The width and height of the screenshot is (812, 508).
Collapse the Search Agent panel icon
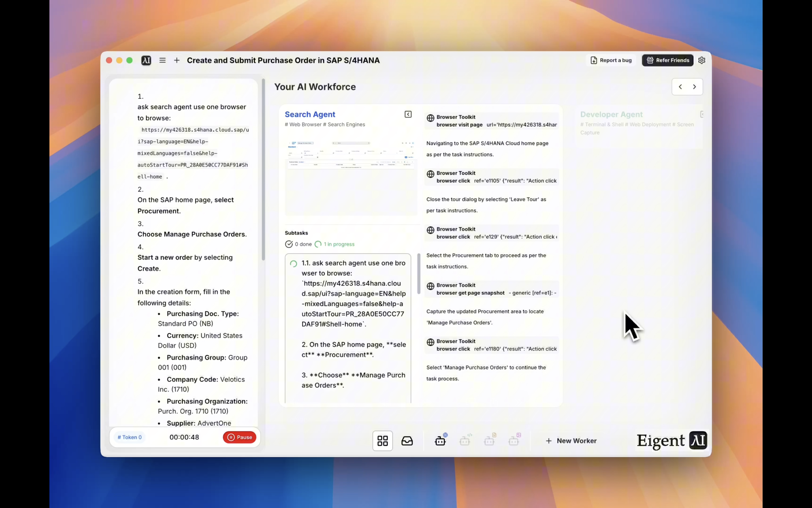click(408, 115)
